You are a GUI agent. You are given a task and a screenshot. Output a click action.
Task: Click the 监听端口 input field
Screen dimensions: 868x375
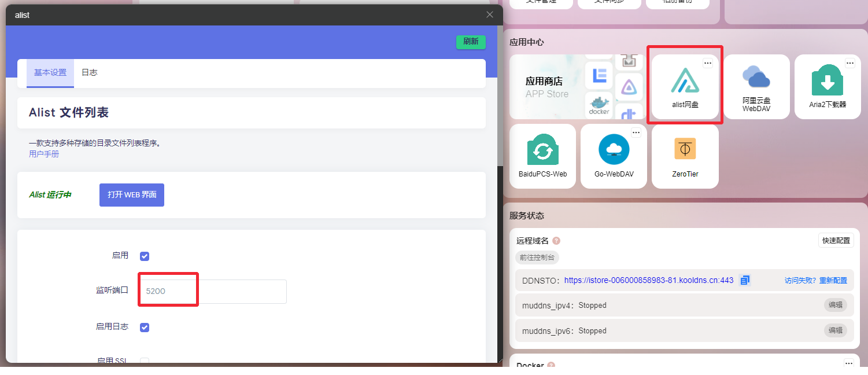tap(213, 292)
